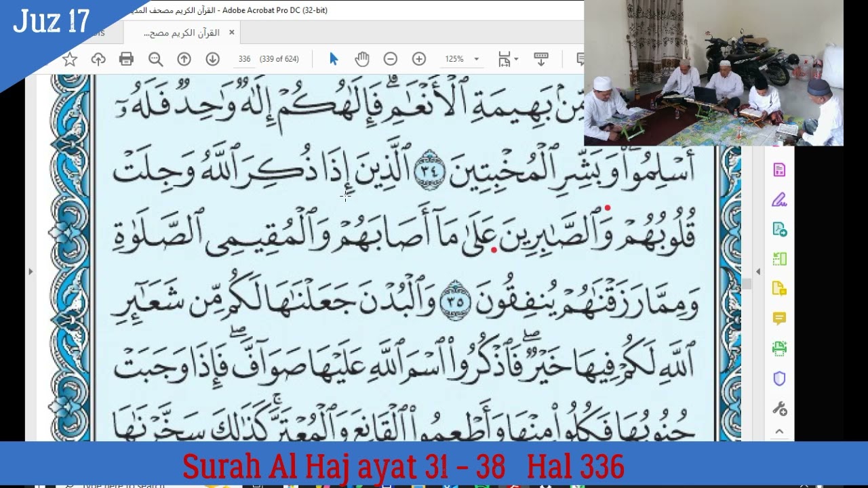Open More Tools wrench icon
Screen dimensions: 868x488
pos(779,409)
